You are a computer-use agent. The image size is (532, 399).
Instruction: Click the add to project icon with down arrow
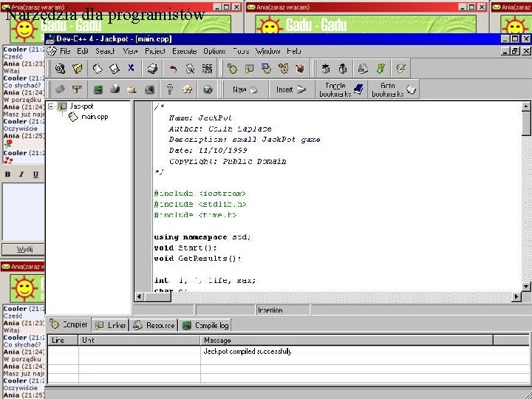coord(326,69)
